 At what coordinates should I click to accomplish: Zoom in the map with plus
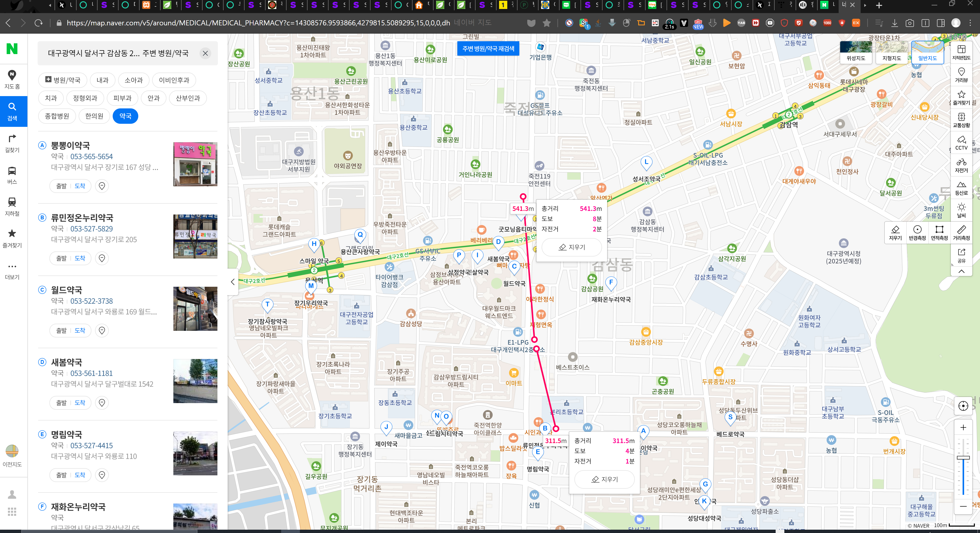(963, 427)
